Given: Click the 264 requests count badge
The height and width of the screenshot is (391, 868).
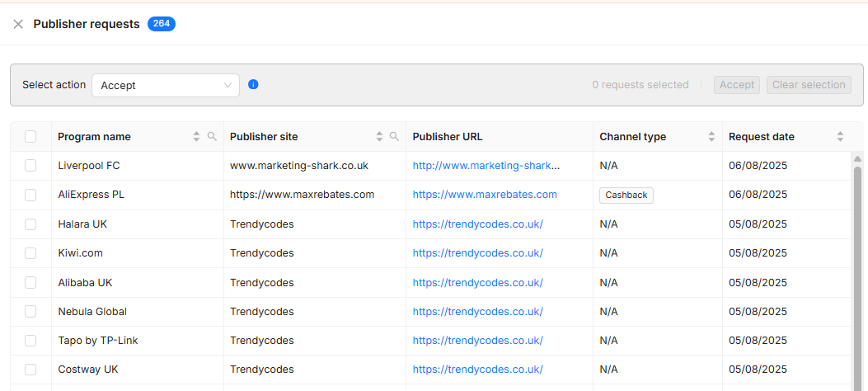Looking at the screenshot, I should tap(162, 24).
